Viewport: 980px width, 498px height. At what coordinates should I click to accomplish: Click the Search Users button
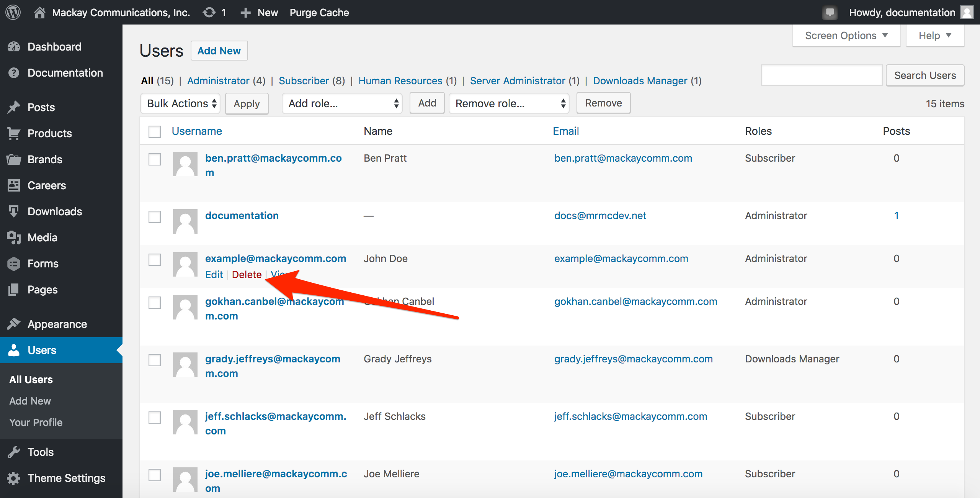coord(925,75)
